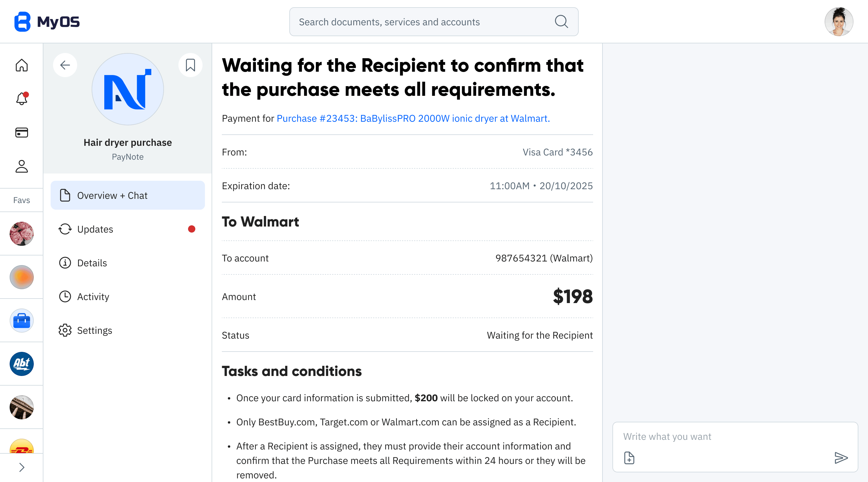
Task: Open Purchase #23453 BaBylissPRO link
Action: [413, 118]
